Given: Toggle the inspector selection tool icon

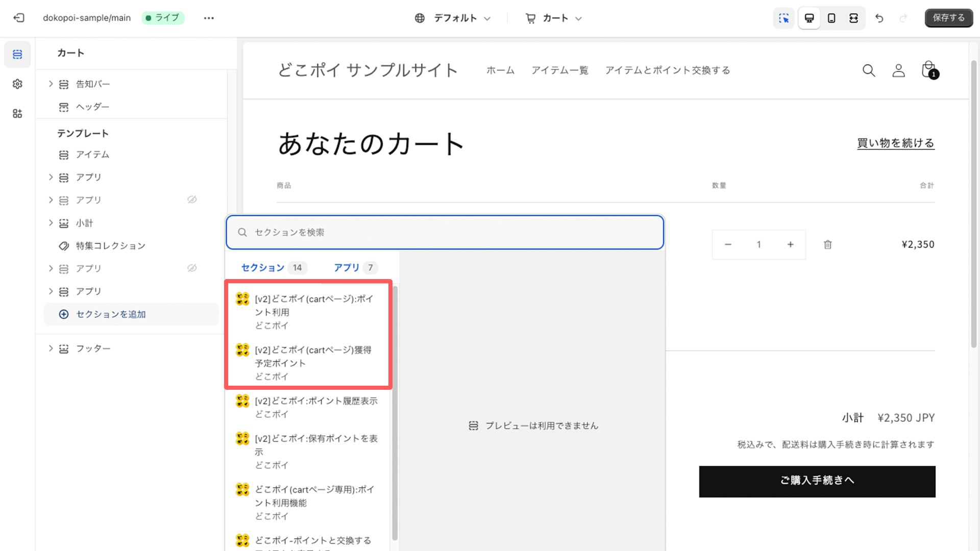Looking at the screenshot, I should pyautogui.click(x=784, y=18).
